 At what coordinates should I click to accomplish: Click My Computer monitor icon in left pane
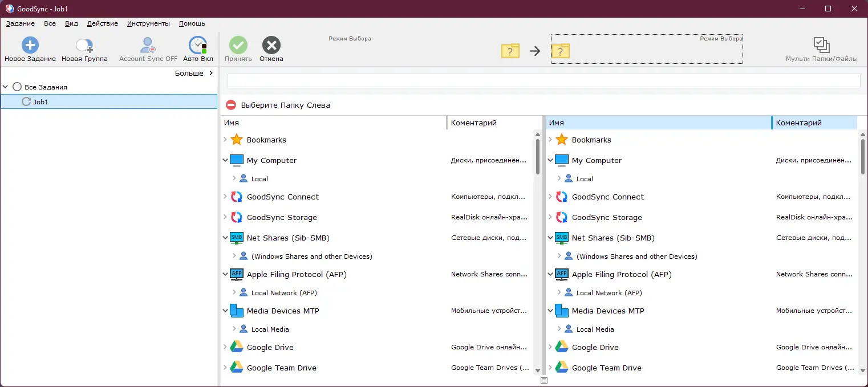237,160
